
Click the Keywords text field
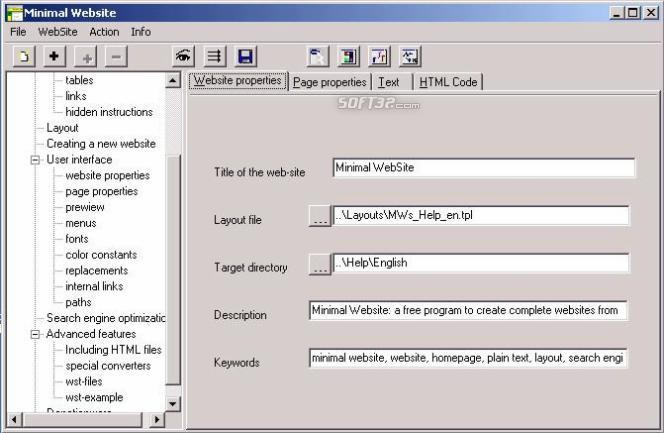coord(468,358)
